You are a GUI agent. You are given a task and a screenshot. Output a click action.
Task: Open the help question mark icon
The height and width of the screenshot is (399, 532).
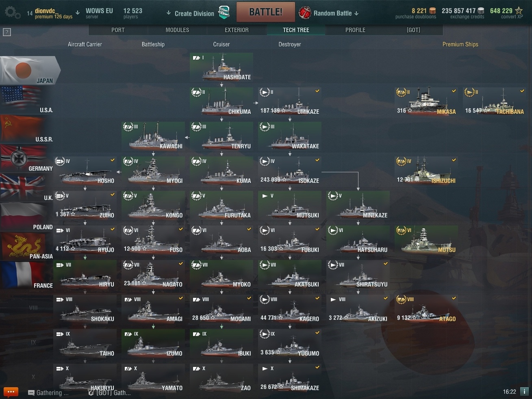tap(7, 32)
